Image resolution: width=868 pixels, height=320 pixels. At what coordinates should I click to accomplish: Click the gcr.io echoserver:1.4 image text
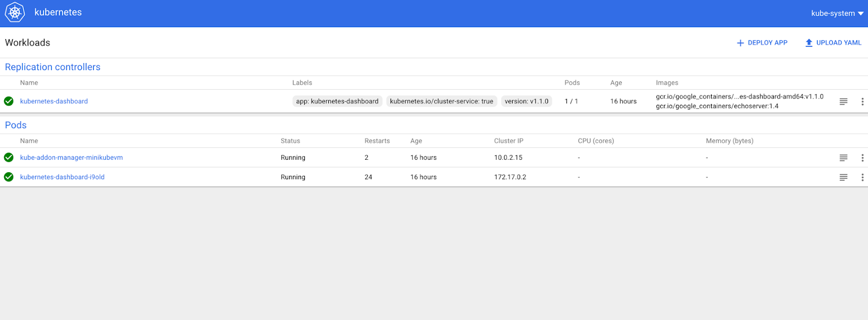(717, 106)
